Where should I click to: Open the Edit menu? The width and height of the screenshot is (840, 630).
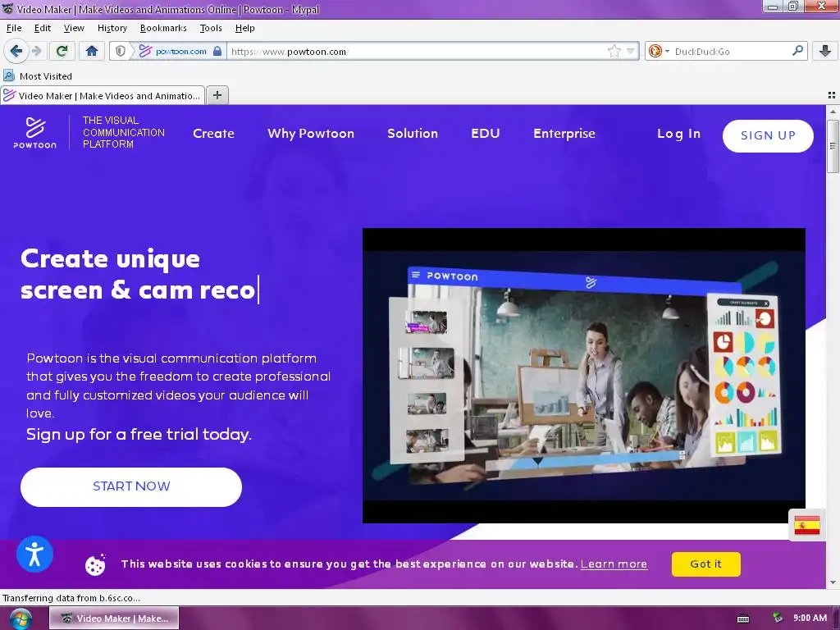click(x=43, y=28)
